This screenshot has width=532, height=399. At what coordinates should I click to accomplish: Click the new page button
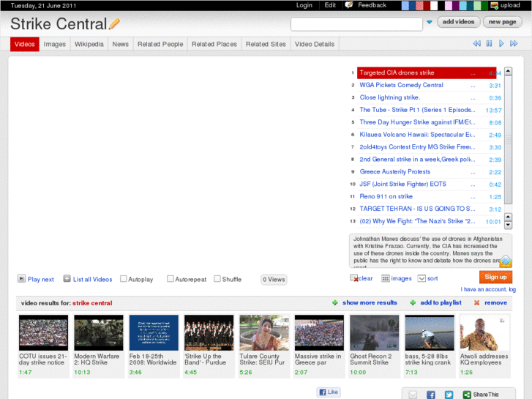point(503,22)
